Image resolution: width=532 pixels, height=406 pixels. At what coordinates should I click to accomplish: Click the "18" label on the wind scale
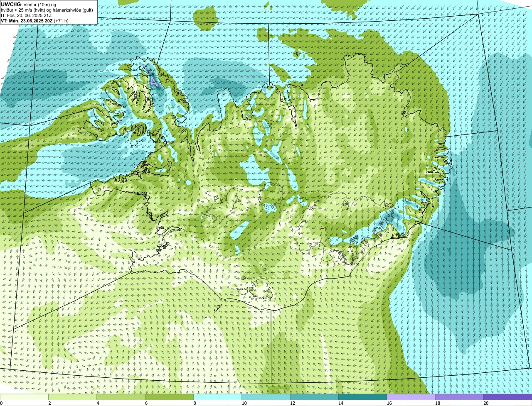click(437, 403)
